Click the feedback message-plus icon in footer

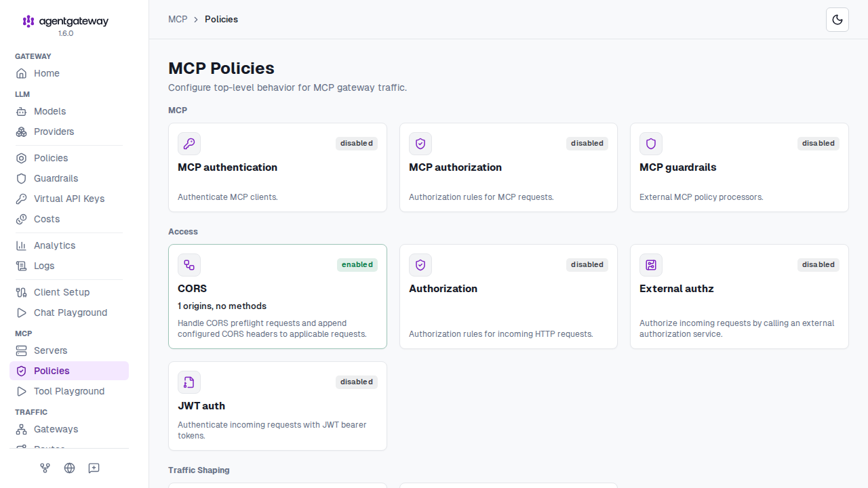coord(94,468)
